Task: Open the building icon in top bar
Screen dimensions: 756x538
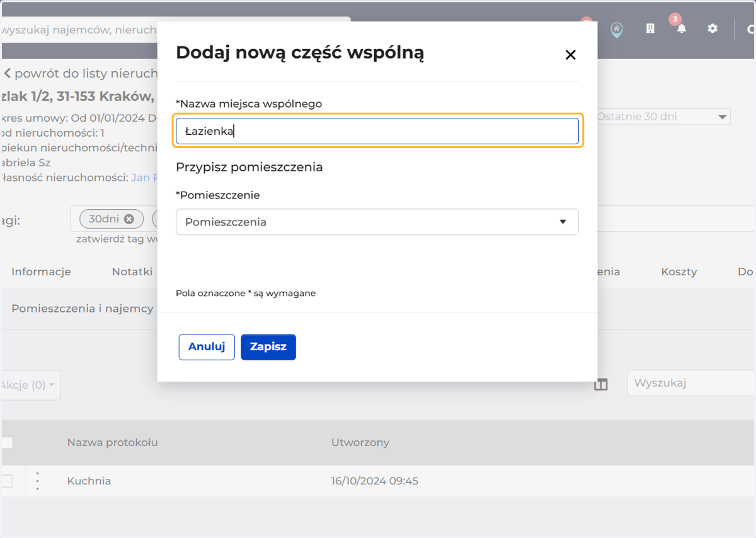Action: tap(650, 28)
